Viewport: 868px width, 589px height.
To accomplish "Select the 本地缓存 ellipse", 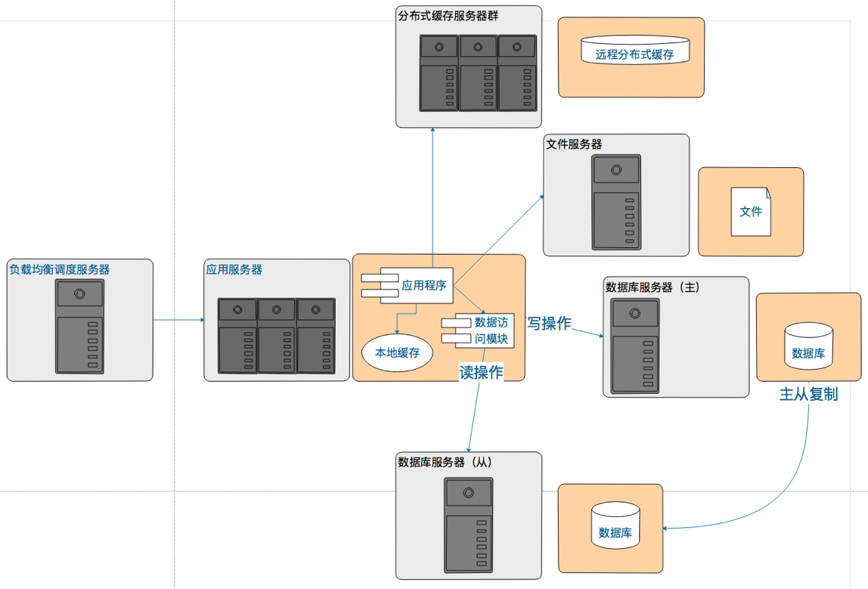I will click(x=398, y=352).
